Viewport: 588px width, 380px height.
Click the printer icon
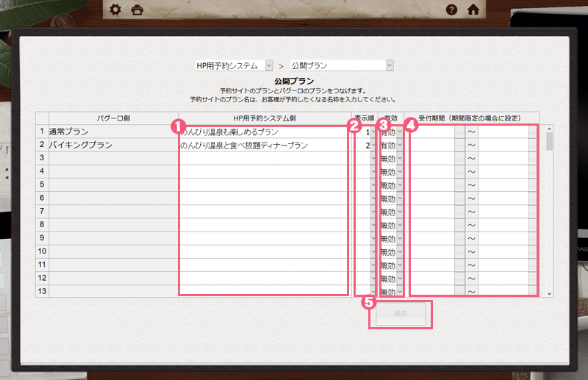click(137, 10)
